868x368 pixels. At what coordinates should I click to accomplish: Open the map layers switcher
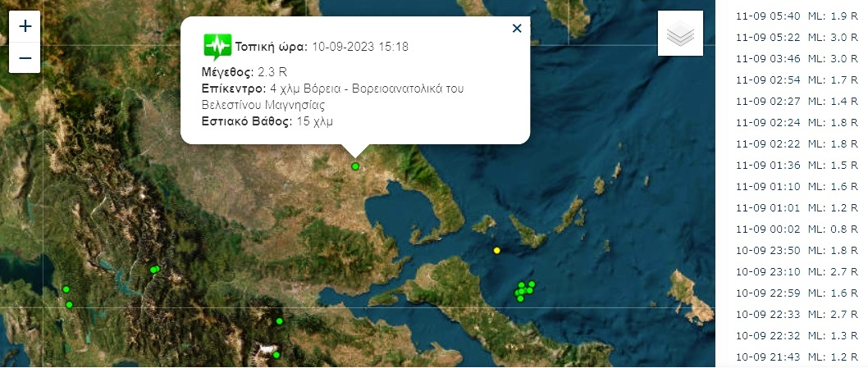(x=680, y=34)
